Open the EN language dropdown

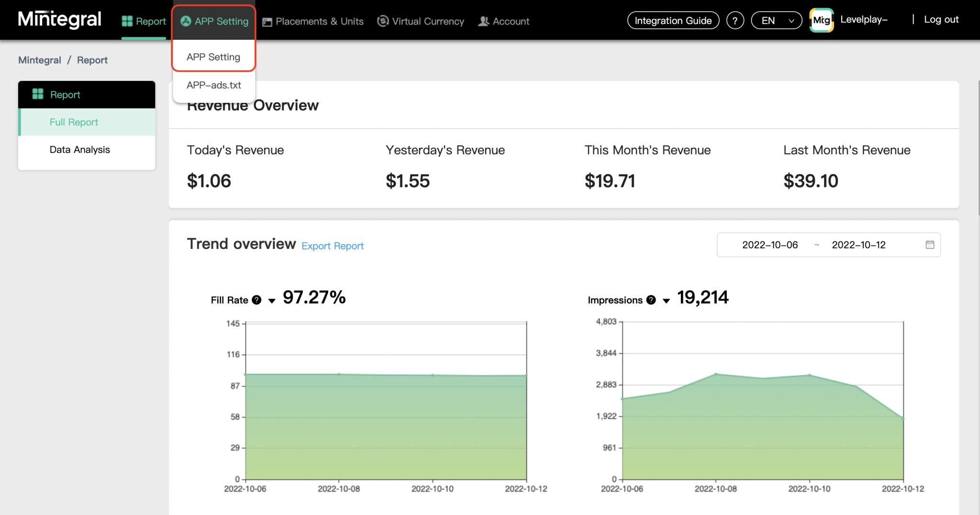(x=776, y=20)
